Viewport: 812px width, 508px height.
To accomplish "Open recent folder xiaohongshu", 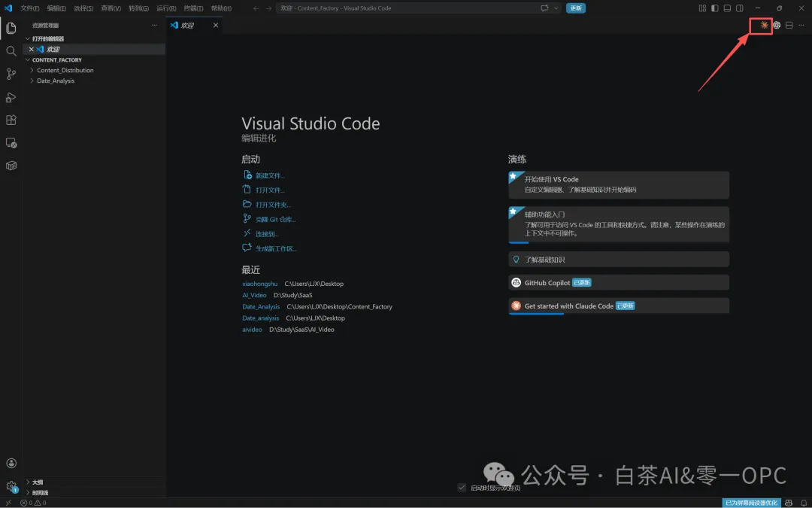I will pos(259,284).
